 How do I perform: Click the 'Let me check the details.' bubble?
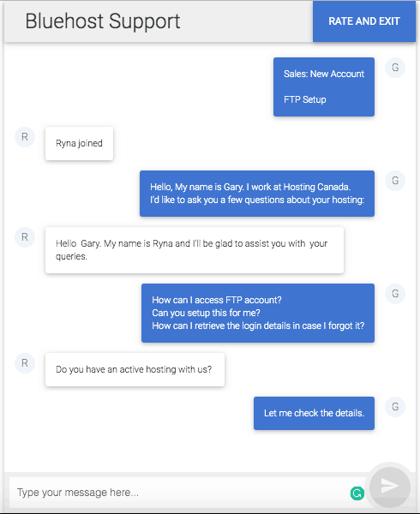(314, 414)
